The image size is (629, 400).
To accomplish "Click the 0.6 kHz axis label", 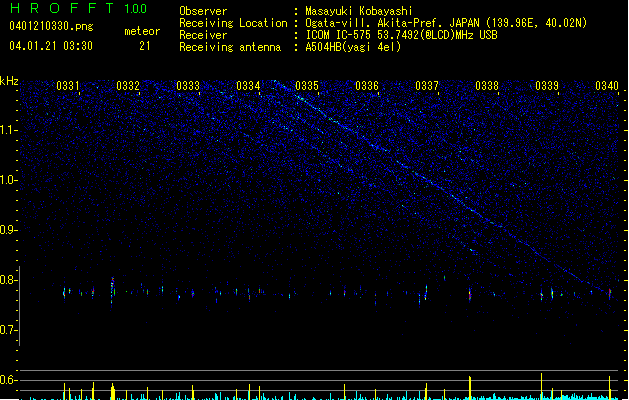I will pyautogui.click(x=8, y=380).
